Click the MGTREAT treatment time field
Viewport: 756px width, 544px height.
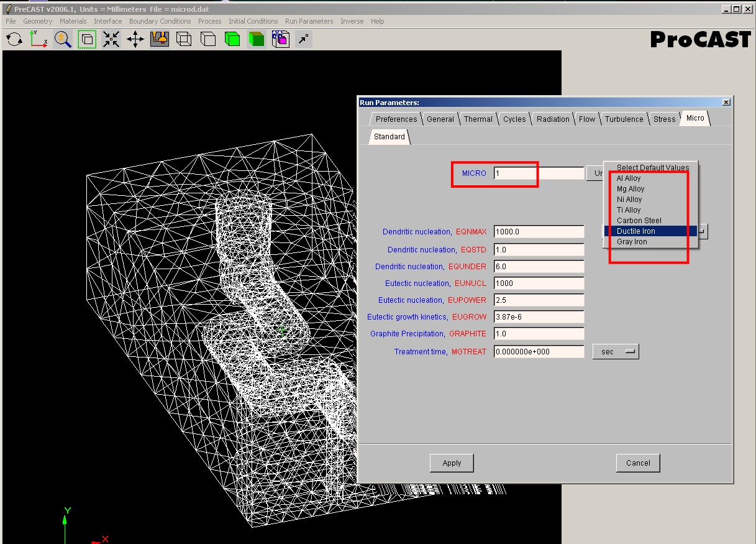[x=539, y=352]
